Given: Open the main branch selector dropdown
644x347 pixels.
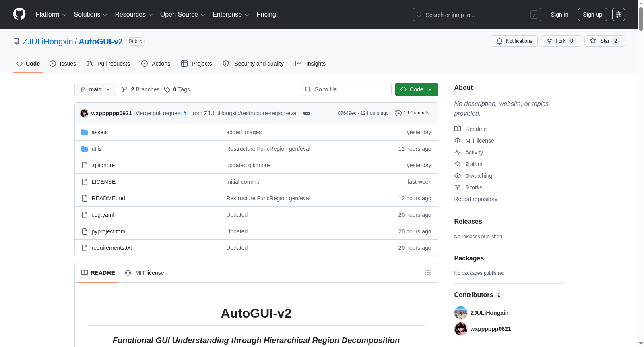Looking at the screenshot, I should coord(95,89).
